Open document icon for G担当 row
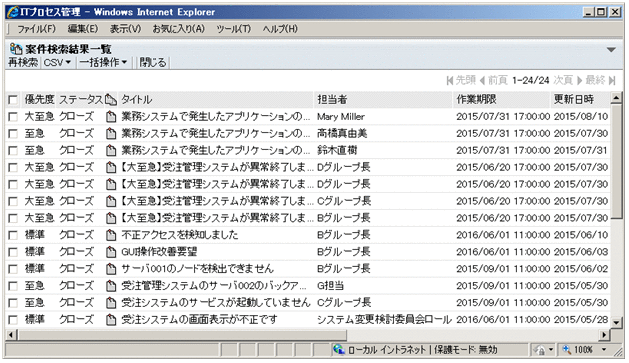This screenshot has width=629, height=363. pos(111,286)
